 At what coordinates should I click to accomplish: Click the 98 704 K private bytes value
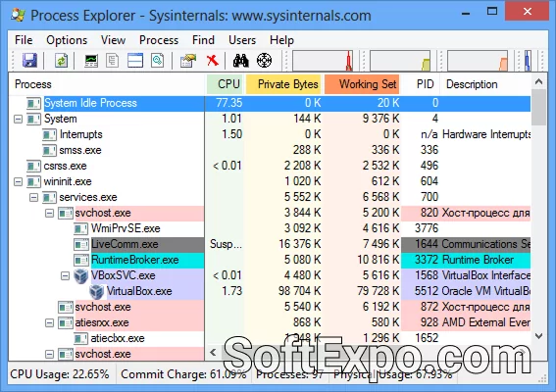pyautogui.click(x=300, y=291)
